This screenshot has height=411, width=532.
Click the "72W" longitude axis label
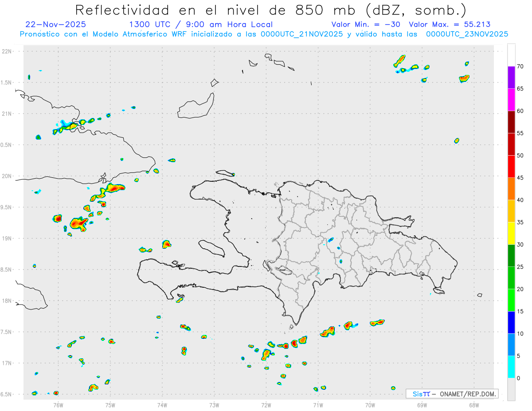pos(266,404)
